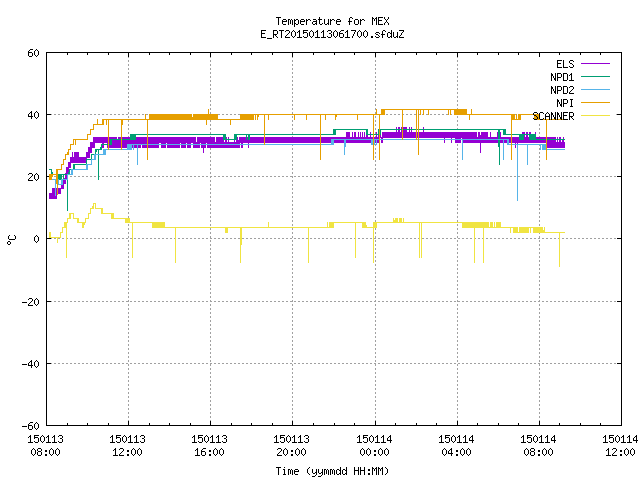Click the NPD1 legend label
640x480 pixels.
pyautogui.click(x=562, y=77)
